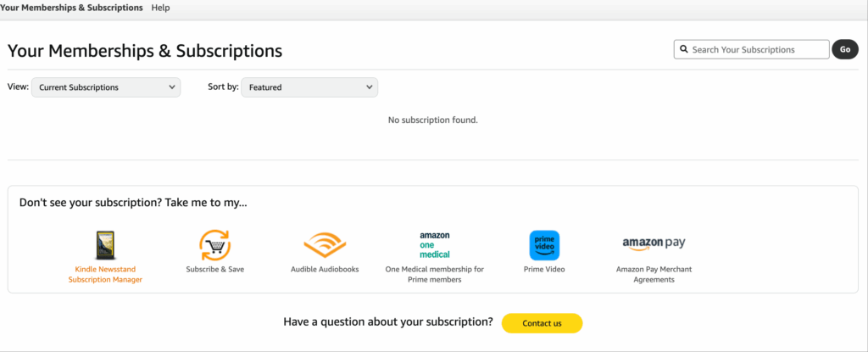The width and height of the screenshot is (868, 352).
Task: Open Kindle Newsstand Subscription Manager link
Action: [105, 274]
